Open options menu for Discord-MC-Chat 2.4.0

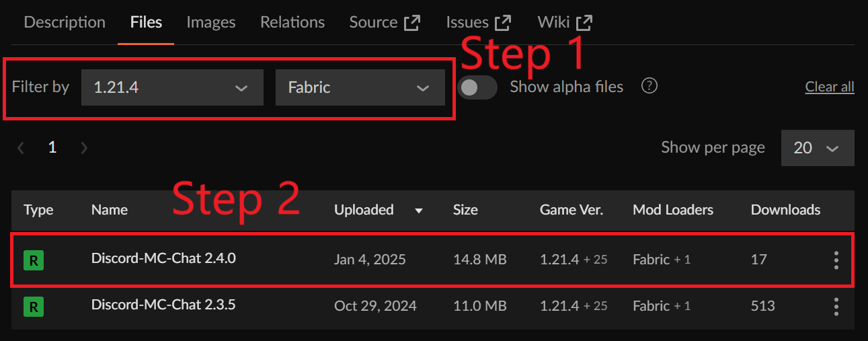point(836,260)
